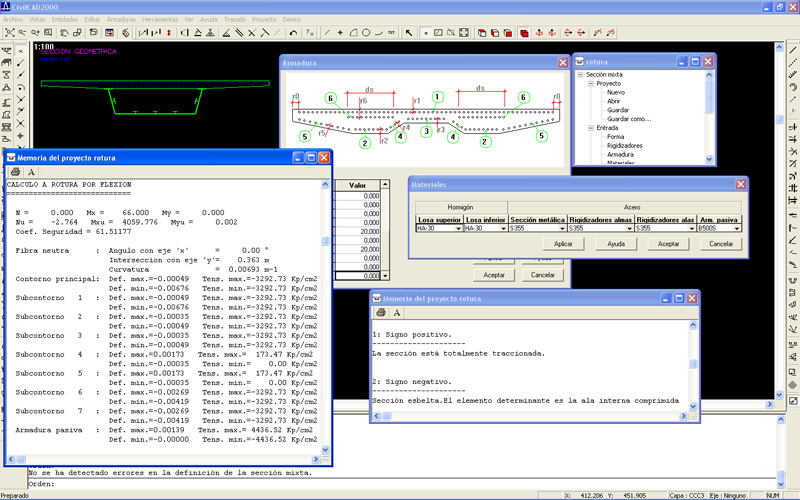Open the Arm. pasiva B500S dropdown
This screenshot has height=500, width=800.
pyautogui.click(x=739, y=229)
